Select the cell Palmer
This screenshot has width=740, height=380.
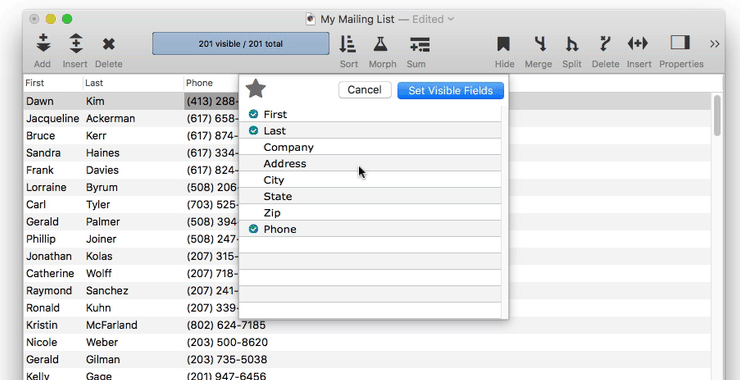click(x=103, y=221)
